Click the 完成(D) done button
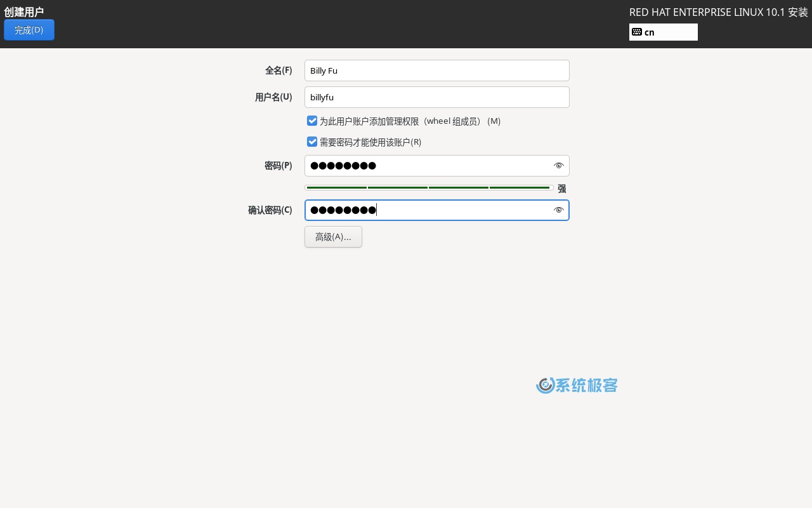This screenshot has width=812, height=508. [29, 30]
